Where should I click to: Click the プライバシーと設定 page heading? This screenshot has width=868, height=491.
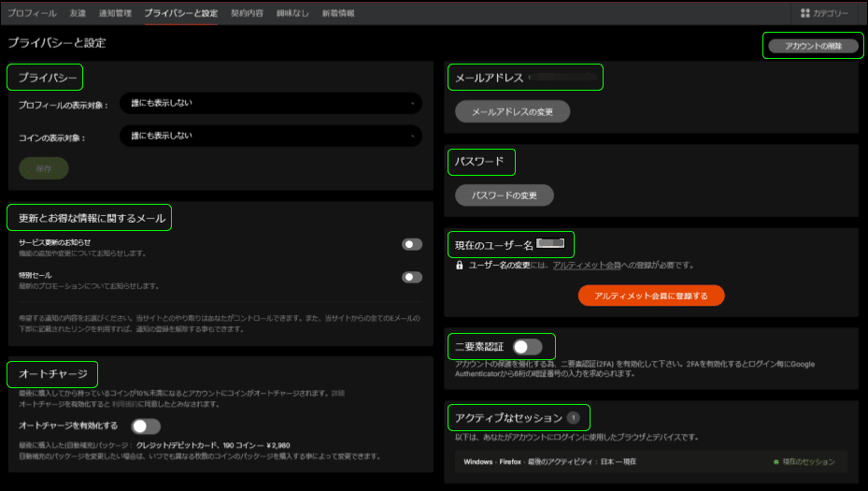pos(56,43)
